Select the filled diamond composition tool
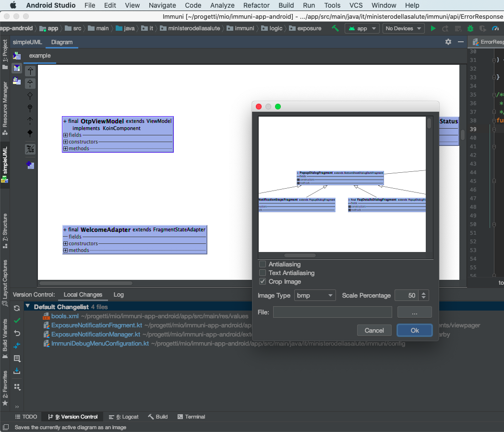Image resolution: width=504 pixels, height=432 pixels. 30,133
